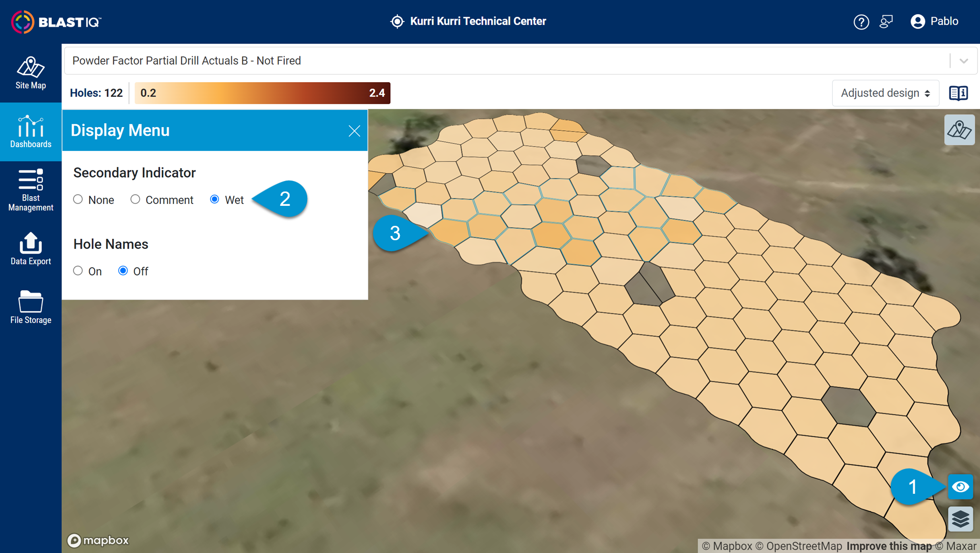
Task: Click the Display Menu title
Action: (x=120, y=130)
